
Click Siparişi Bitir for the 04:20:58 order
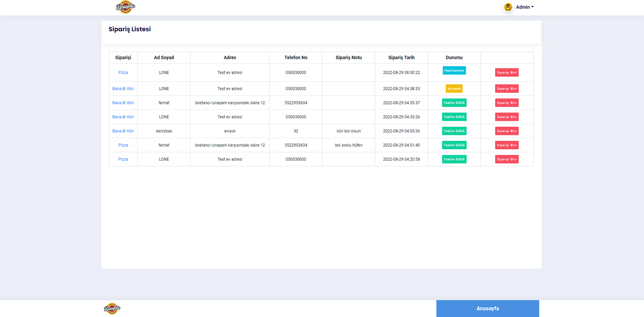[x=507, y=159]
